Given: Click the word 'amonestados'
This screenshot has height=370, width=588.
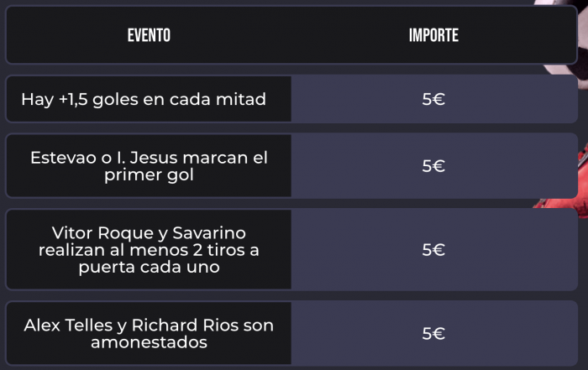Looking at the screenshot, I should click(149, 343).
